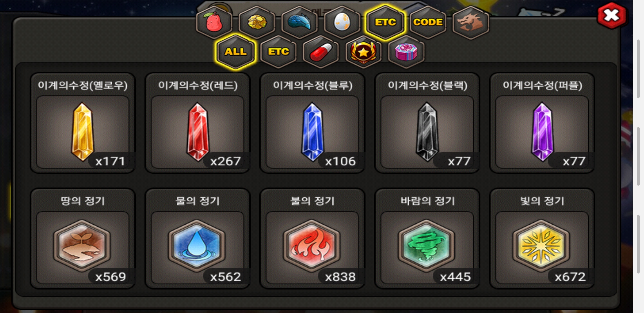Image resolution: width=644 pixels, height=313 pixels.
Task: Switch to the egg category tab
Action: point(342,22)
